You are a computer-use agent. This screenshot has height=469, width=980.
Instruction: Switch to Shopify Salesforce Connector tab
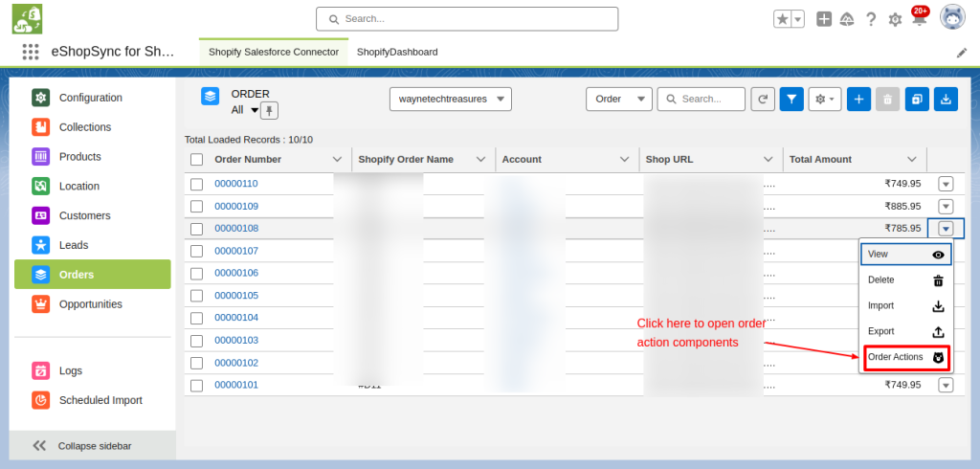coord(274,52)
